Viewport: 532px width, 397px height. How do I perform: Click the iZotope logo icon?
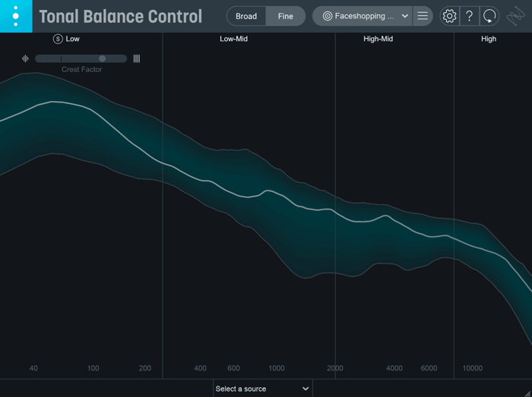[x=516, y=16]
